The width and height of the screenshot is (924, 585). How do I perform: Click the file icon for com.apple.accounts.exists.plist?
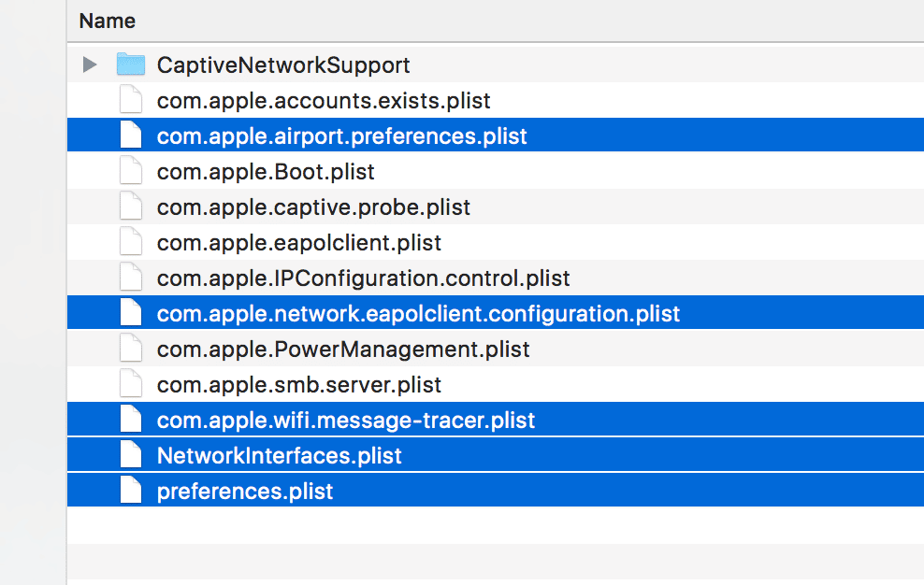(131, 100)
